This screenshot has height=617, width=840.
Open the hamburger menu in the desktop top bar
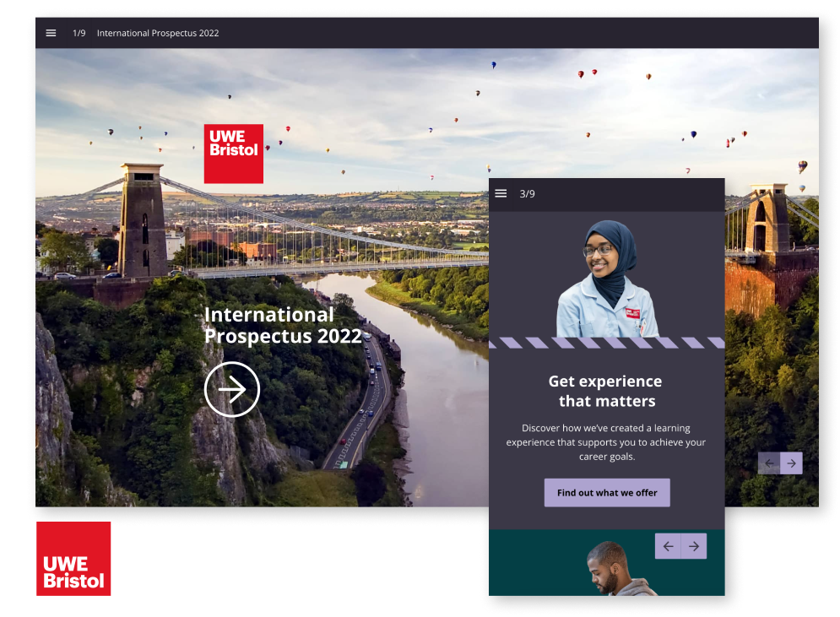coord(51,33)
